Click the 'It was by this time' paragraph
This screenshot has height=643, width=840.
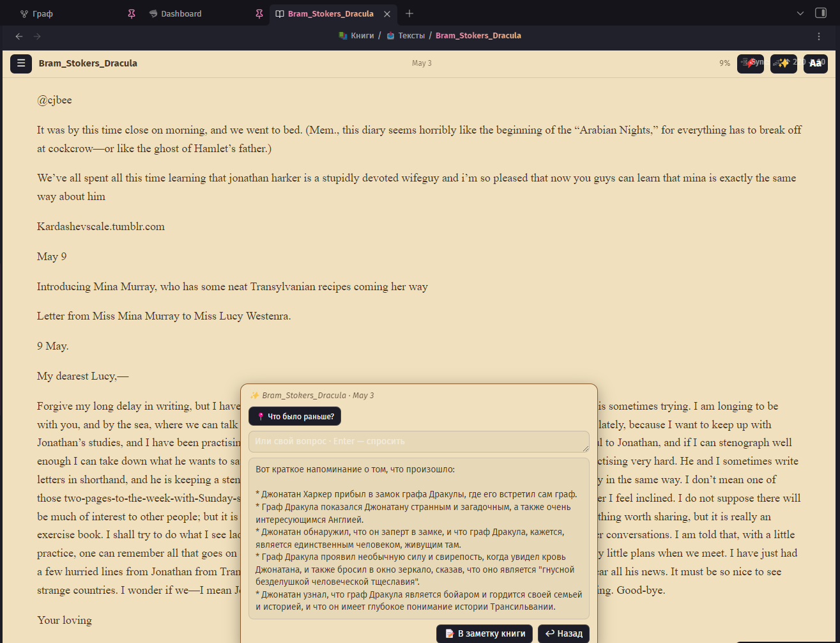(419, 139)
